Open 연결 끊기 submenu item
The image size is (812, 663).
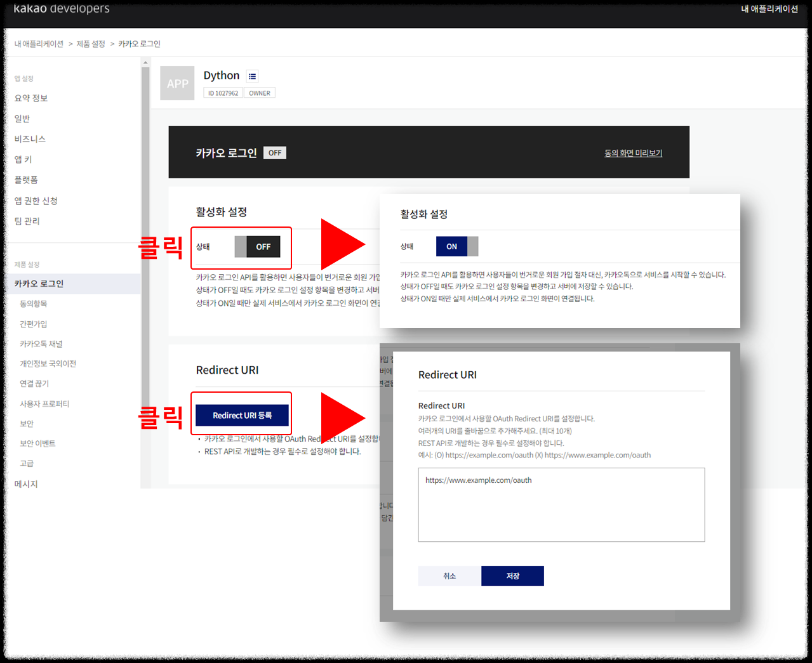pyautogui.click(x=34, y=383)
